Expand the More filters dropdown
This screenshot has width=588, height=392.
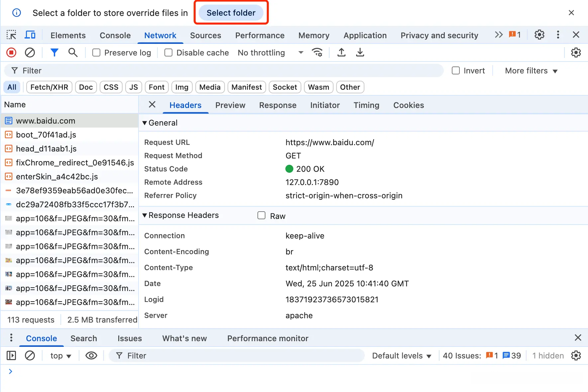[531, 71]
